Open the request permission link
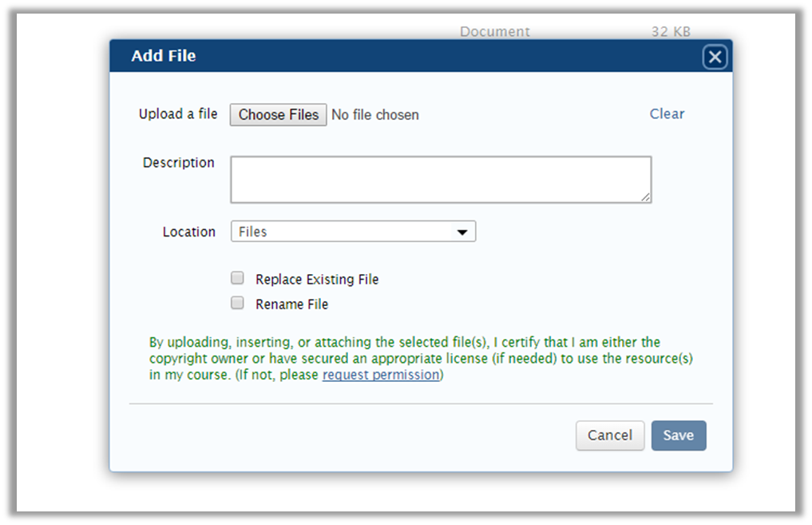The image size is (812, 525). click(381, 375)
